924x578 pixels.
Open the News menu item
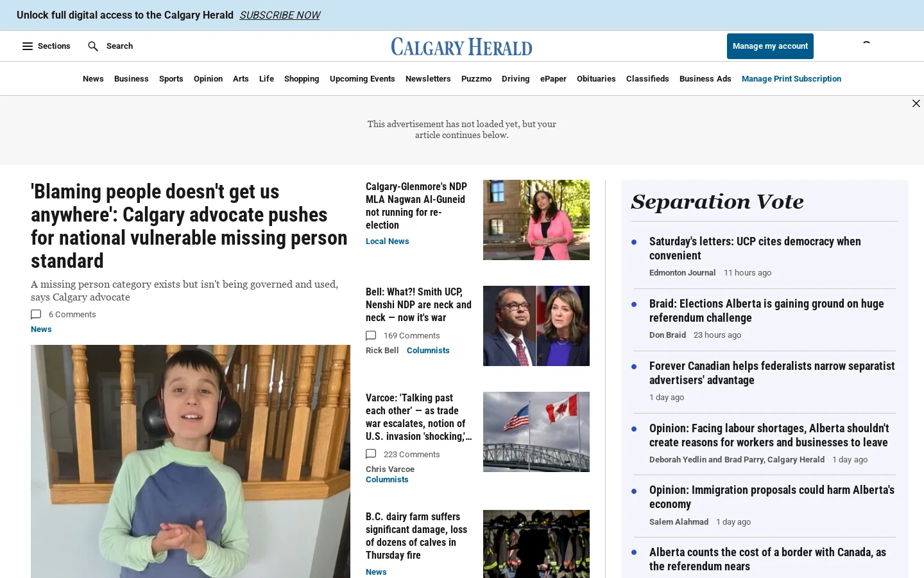pos(93,79)
